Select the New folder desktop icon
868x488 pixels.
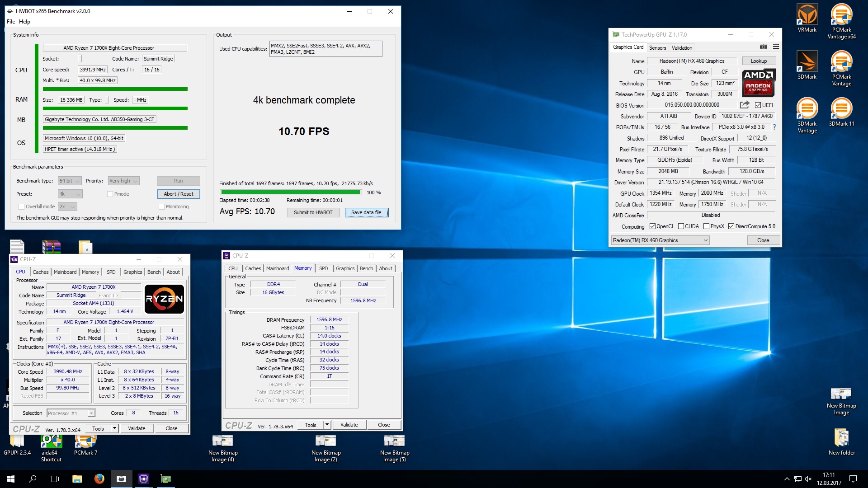pyautogui.click(x=841, y=442)
